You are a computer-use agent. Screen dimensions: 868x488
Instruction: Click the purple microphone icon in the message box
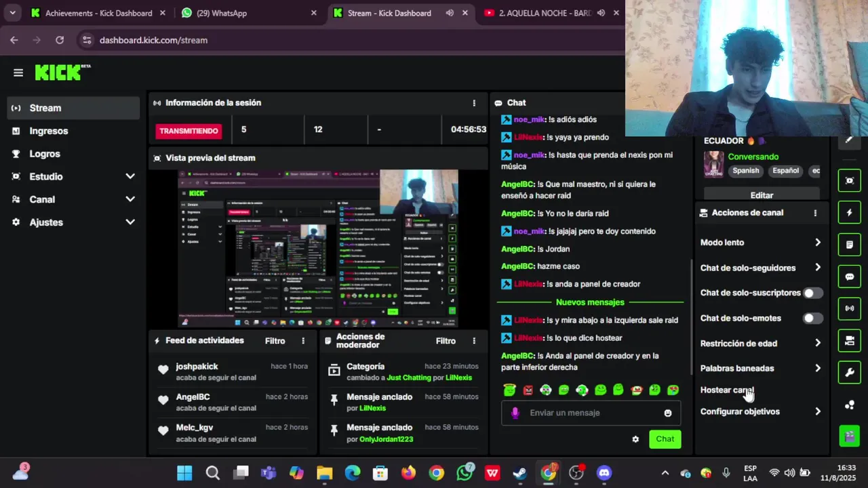pos(515,413)
